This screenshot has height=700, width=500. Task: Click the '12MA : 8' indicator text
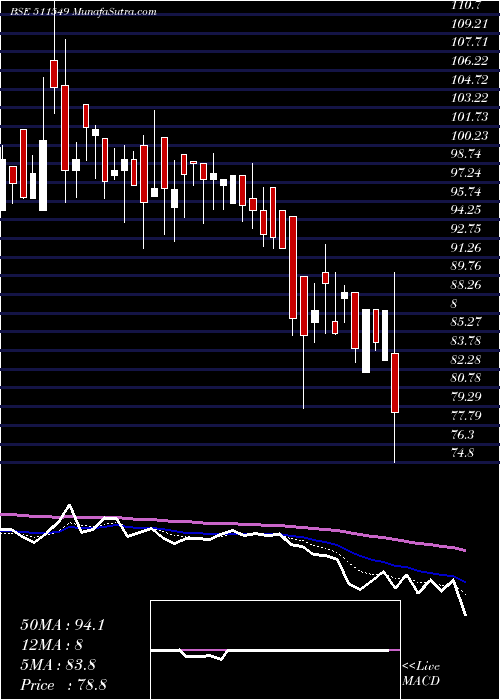(x=52, y=645)
